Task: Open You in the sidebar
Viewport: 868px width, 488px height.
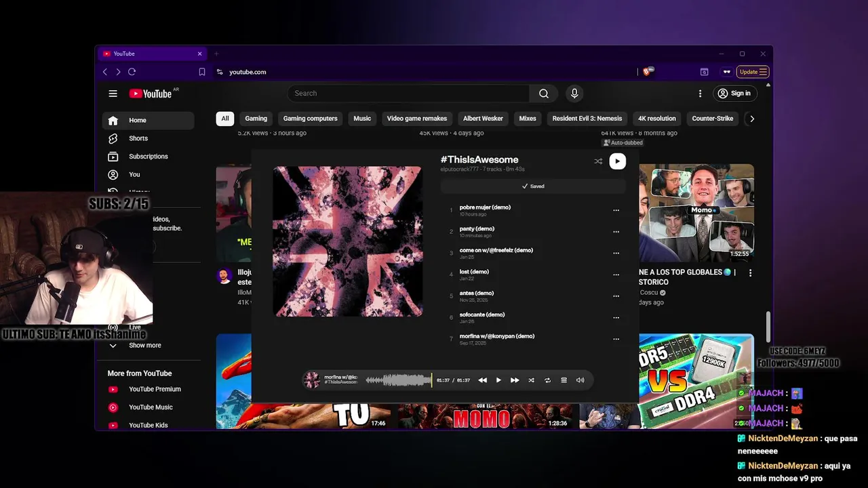Action: pos(148,174)
